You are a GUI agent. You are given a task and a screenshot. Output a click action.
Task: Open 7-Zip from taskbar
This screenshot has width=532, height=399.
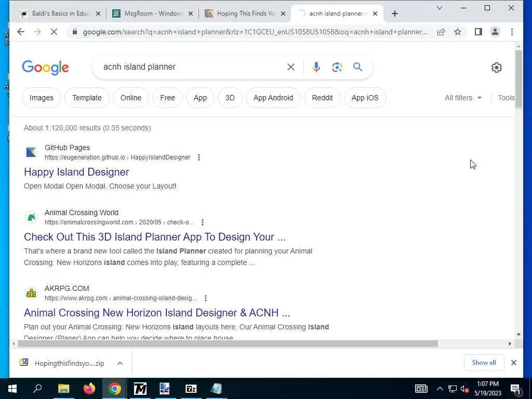(x=191, y=389)
